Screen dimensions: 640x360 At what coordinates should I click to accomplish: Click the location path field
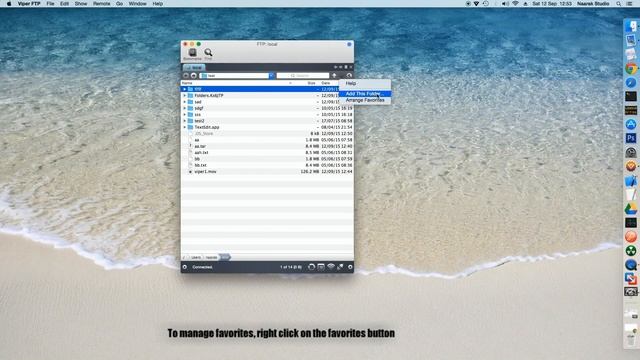tap(235, 76)
